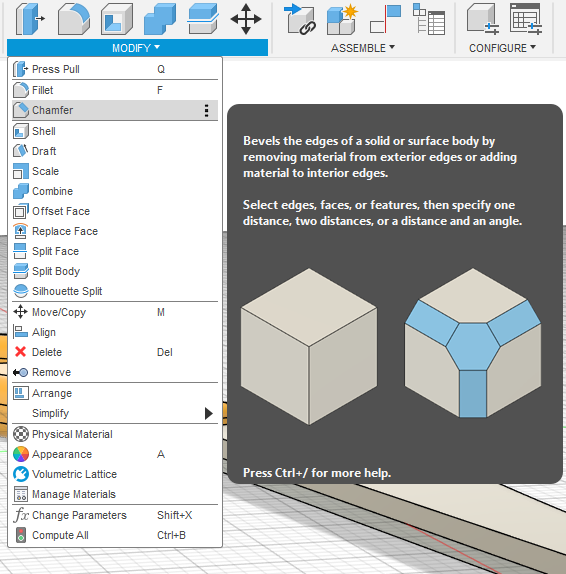Select Arrange in the menu

pos(115,393)
